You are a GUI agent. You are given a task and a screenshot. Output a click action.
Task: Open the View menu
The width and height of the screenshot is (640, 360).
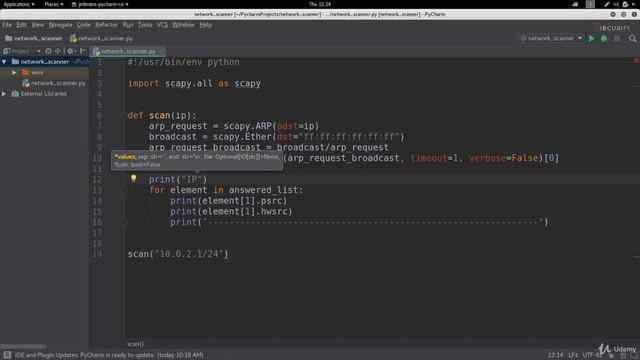pyautogui.click(x=38, y=25)
